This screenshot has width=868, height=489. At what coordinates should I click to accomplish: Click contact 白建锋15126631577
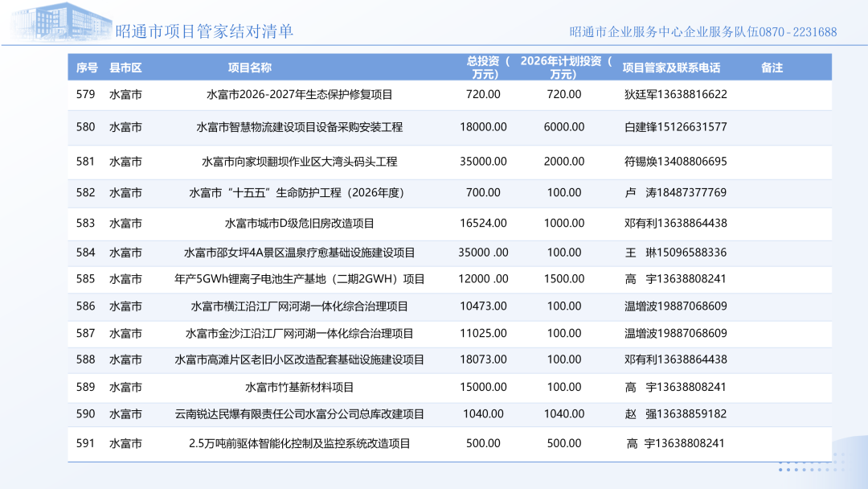675,127
